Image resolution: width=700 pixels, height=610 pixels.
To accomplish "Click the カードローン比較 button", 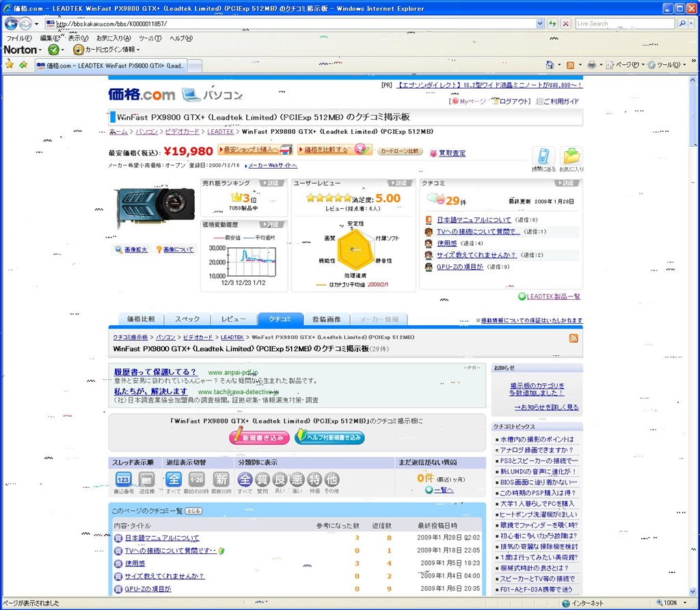I will coord(400,151).
